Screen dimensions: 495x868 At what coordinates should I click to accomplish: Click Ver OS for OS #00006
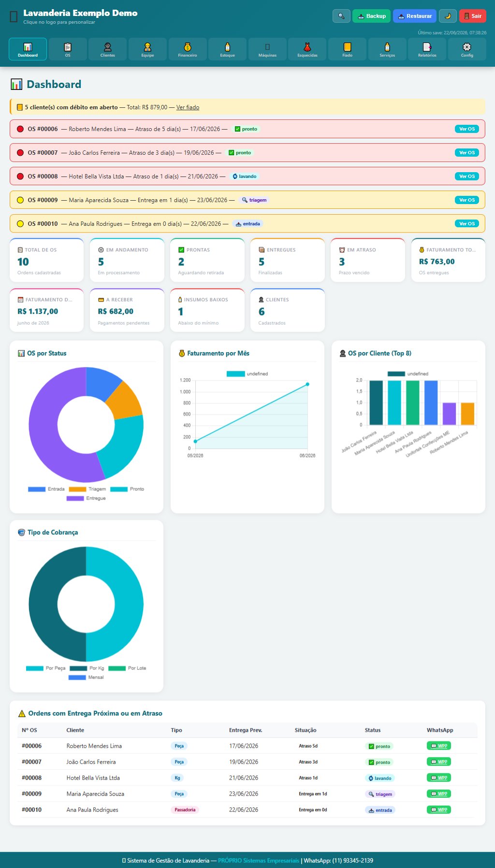[x=467, y=129]
